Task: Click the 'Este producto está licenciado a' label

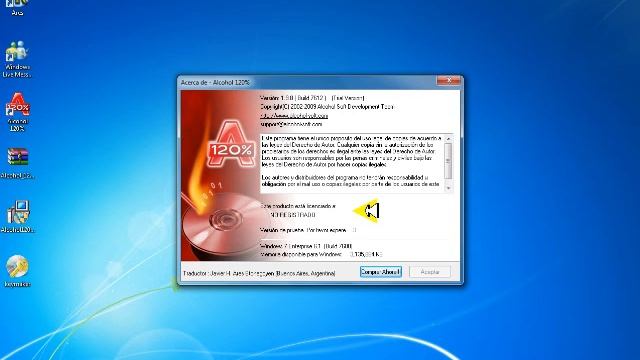Action: (x=298, y=206)
